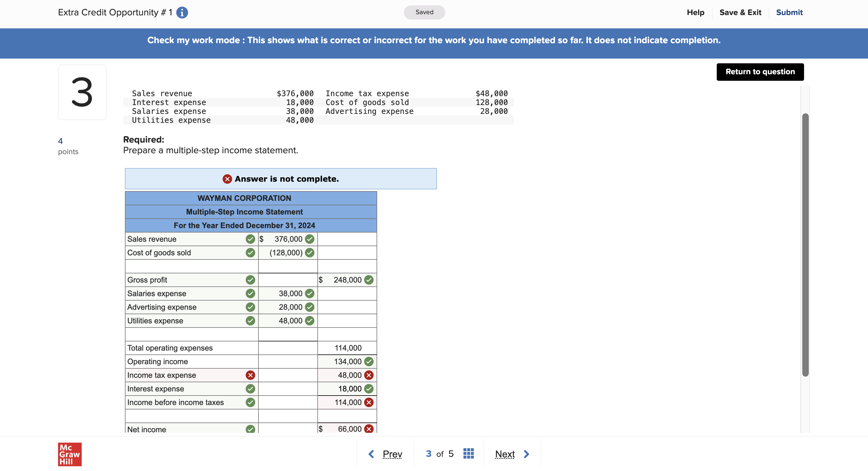868x471 pixels.
Task: Submit the assignment
Action: [x=789, y=12]
